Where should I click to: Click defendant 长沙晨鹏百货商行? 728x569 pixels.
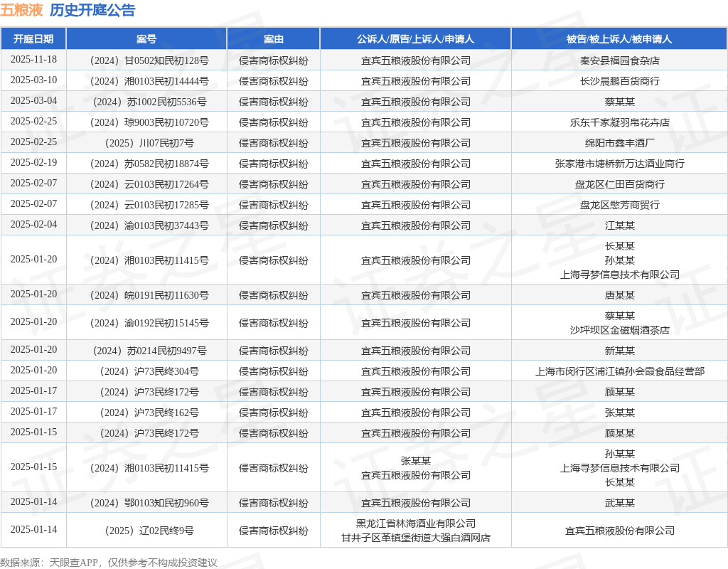click(x=620, y=81)
